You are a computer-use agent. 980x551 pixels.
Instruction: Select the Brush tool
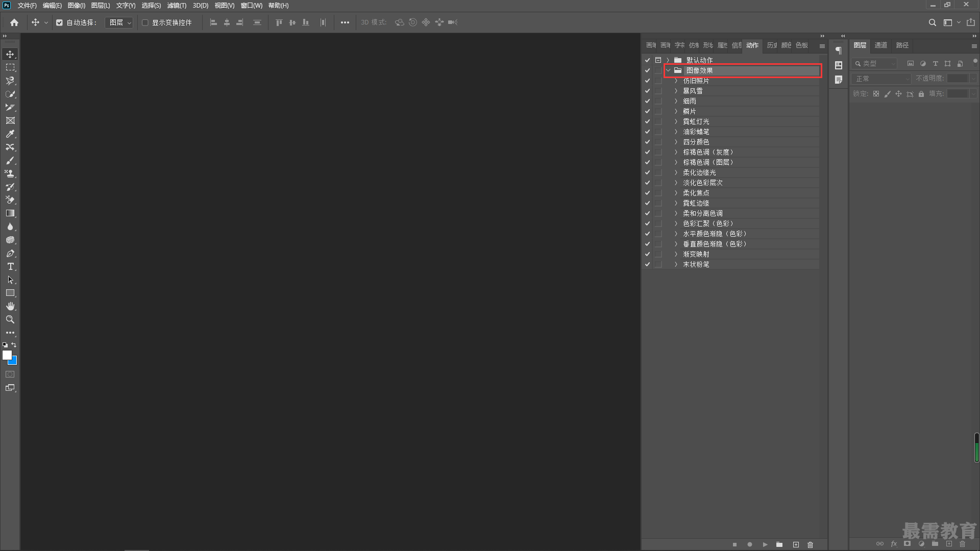click(10, 160)
